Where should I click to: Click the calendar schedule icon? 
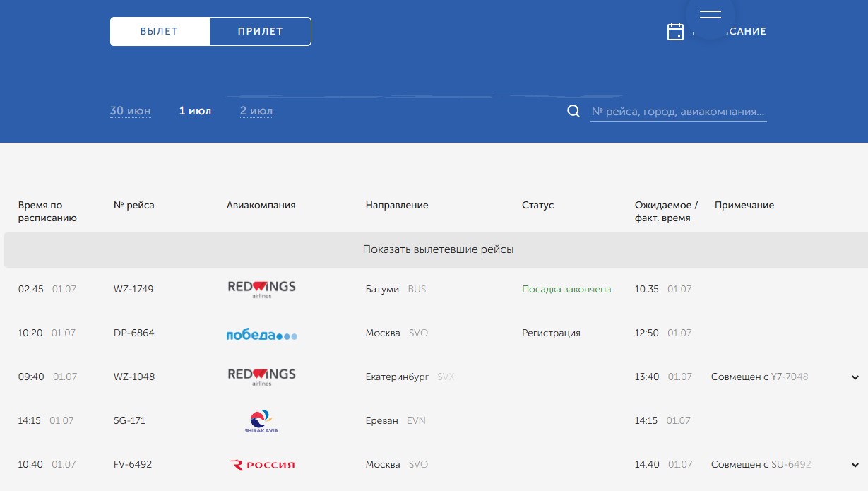pyautogui.click(x=675, y=31)
